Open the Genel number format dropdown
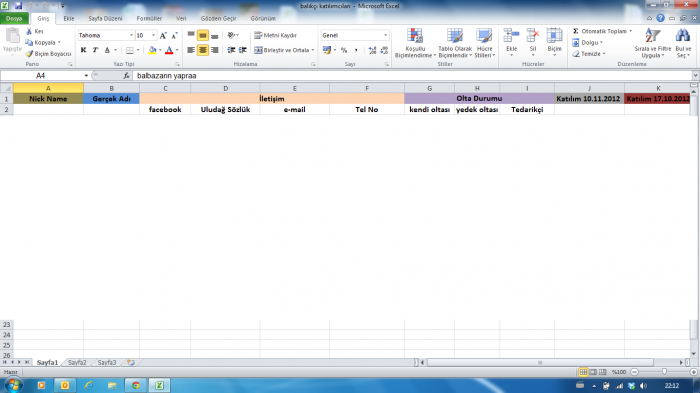Viewport: 700px width, 393px height. pyautogui.click(x=385, y=35)
